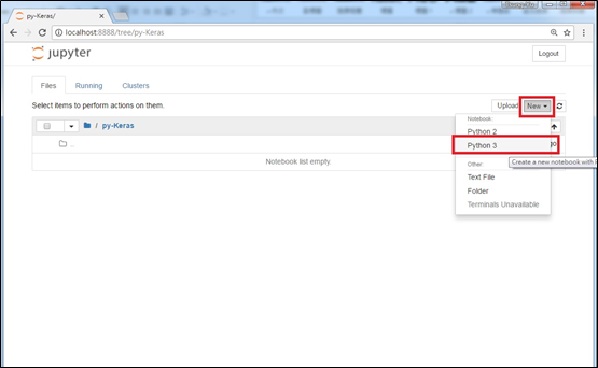Image resolution: width=598 pixels, height=368 pixels.
Task: Click the blue folder root icon
Action: (x=87, y=125)
